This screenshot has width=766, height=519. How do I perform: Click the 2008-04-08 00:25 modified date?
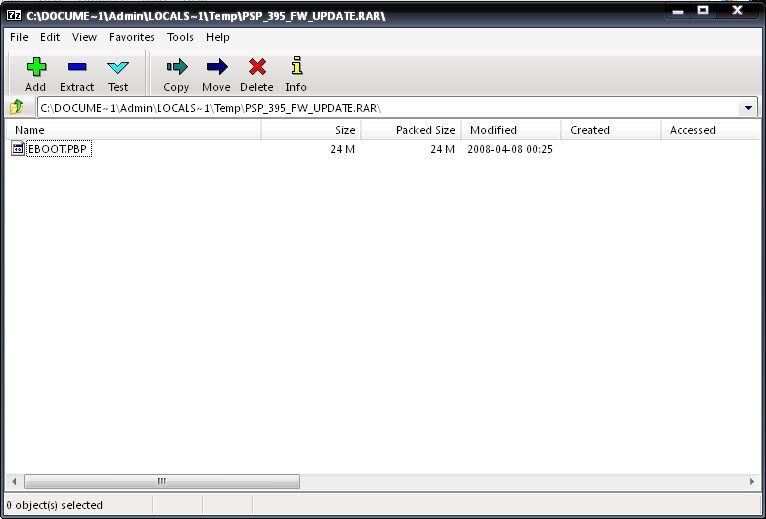coord(510,149)
